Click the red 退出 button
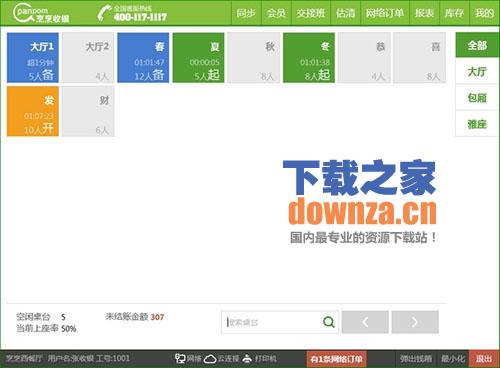The width and height of the screenshot is (500, 368). (484, 359)
